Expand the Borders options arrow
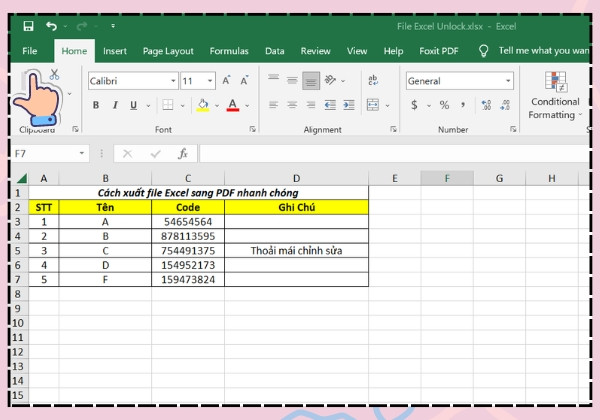The height and width of the screenshot is (420, 600). [183, 106]
